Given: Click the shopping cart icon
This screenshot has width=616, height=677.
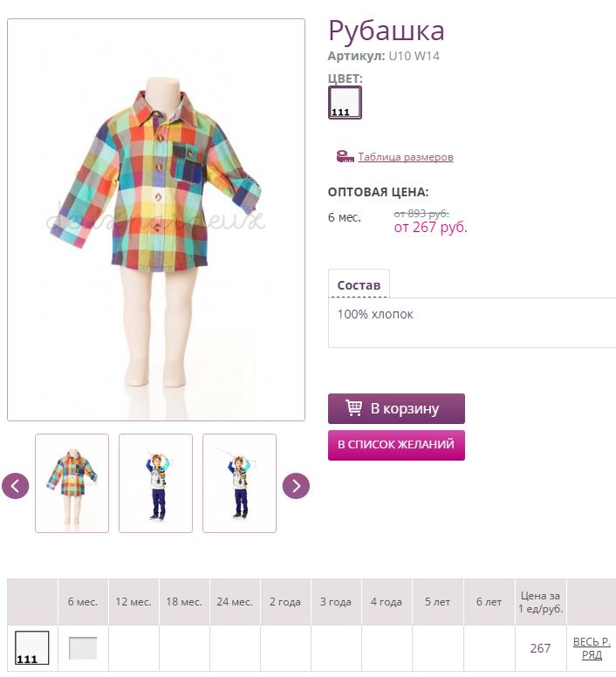Looking at the screenshot, I should click(x=354, y=408).
